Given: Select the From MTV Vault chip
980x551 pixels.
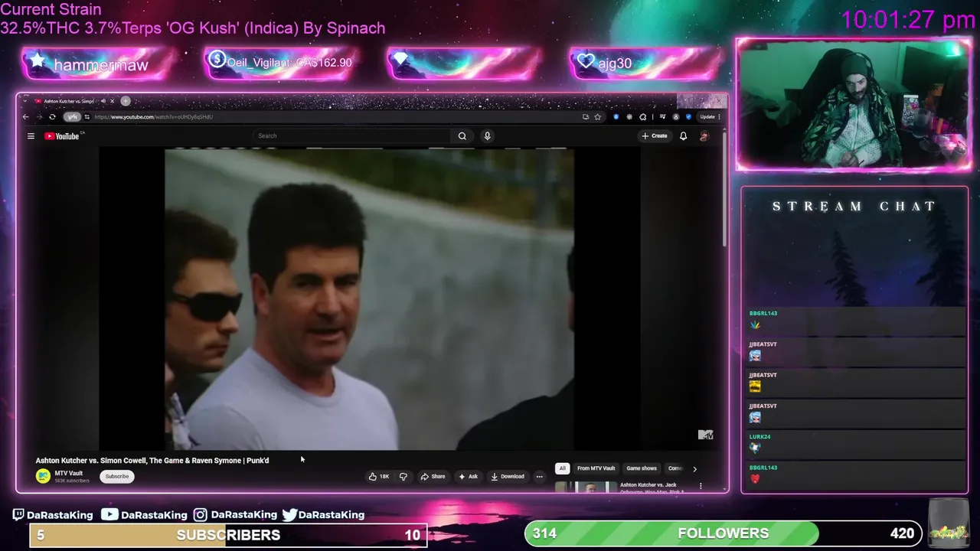Looking at the screenshot, I should point(596,468).
